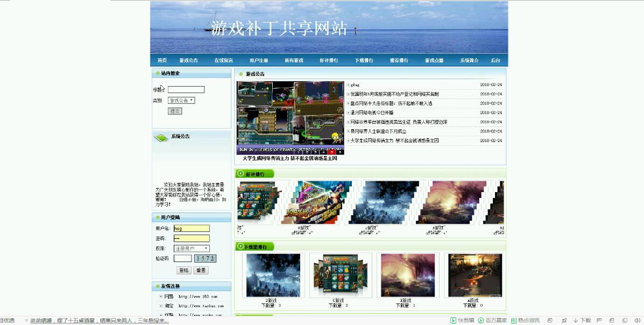
Task: Go to 好评排行 in the navigation bar
Action: (x=329, y=60)
